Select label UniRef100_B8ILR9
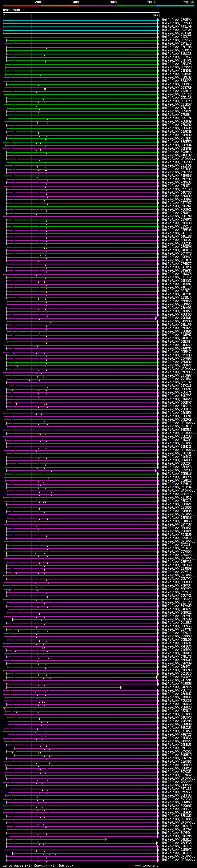197x868 pixels. coord(176,101)
